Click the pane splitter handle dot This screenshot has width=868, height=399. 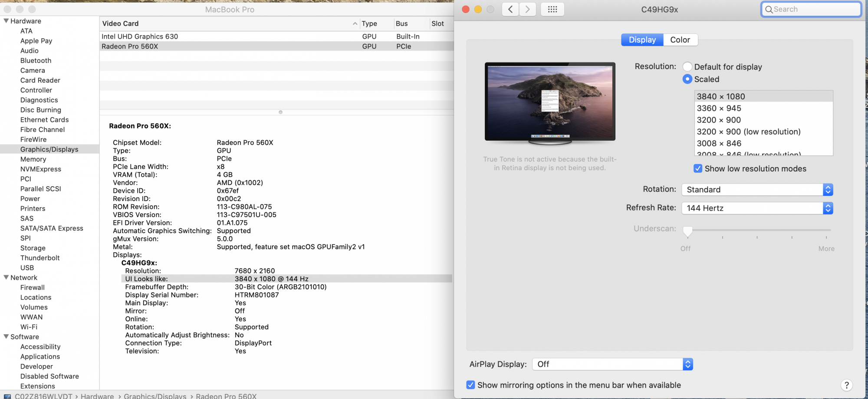(x=280, y=112)
